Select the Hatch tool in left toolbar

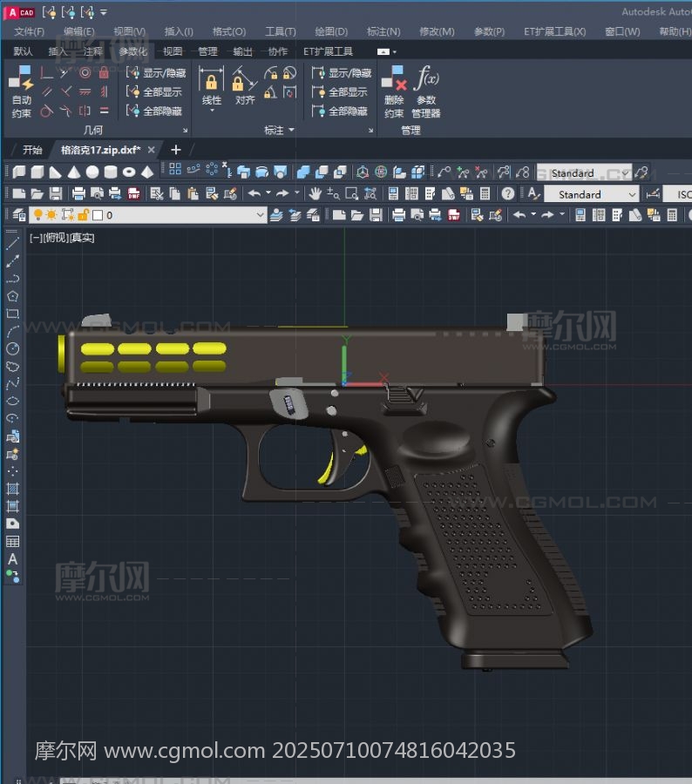click(12, 489)
